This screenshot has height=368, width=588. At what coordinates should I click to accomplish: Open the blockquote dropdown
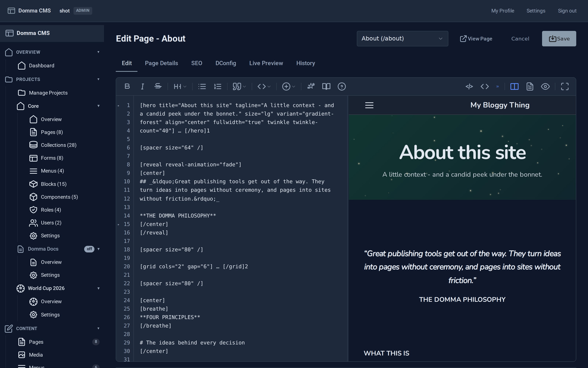point(239,86)
